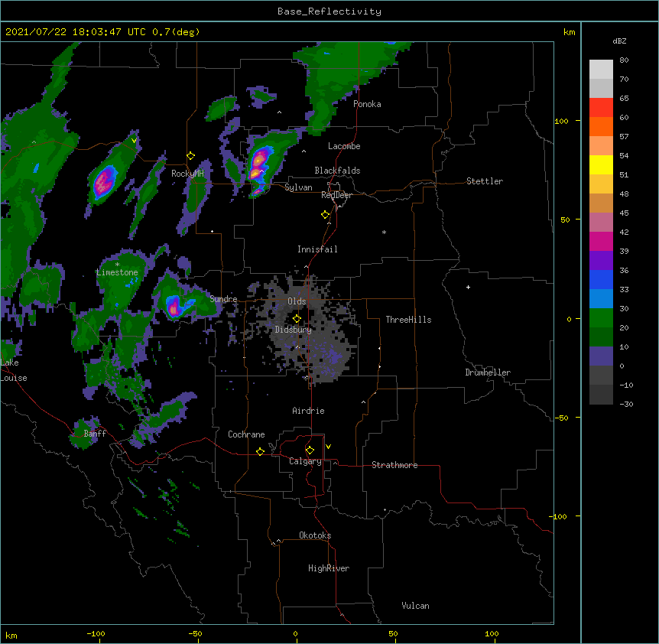The width and height of the screenshot is (659, 644).
Task: Click the Okotoks label
Action: click(315, 535)
